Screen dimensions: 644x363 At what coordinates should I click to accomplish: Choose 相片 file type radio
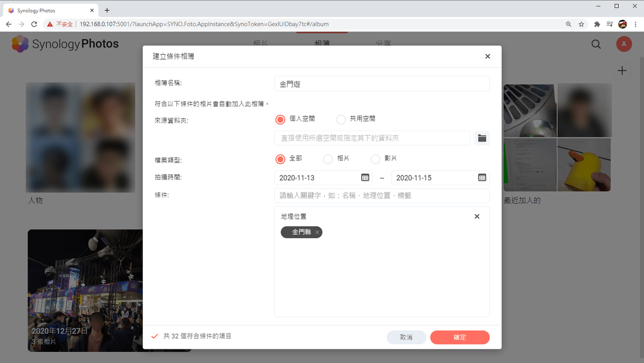pos(328,159)
